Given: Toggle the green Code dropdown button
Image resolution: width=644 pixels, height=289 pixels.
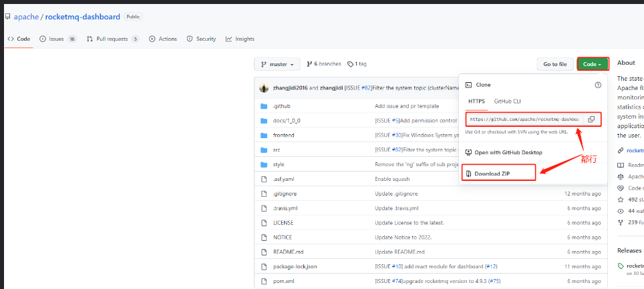Looking at the screenshot, I should point(593,64).
